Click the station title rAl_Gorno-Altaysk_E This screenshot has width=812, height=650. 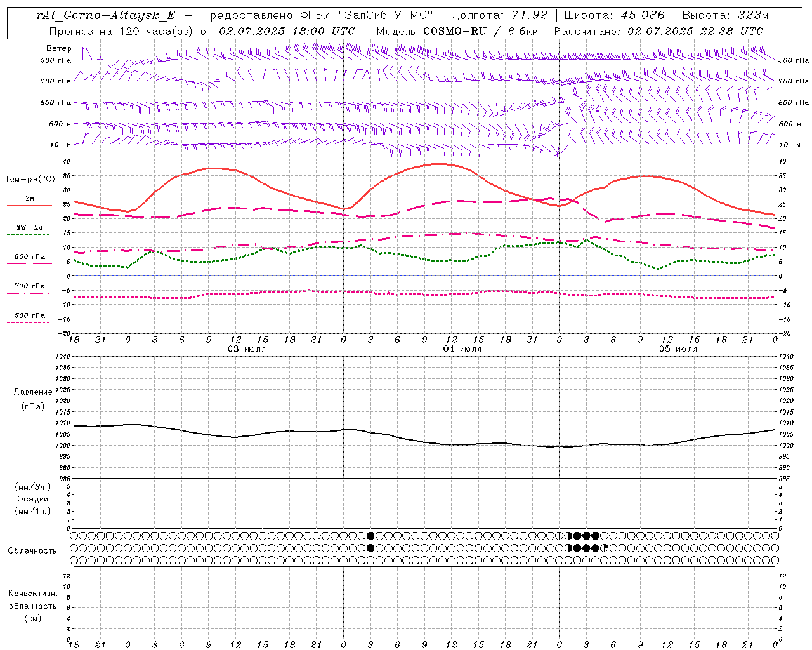[105, 16]
